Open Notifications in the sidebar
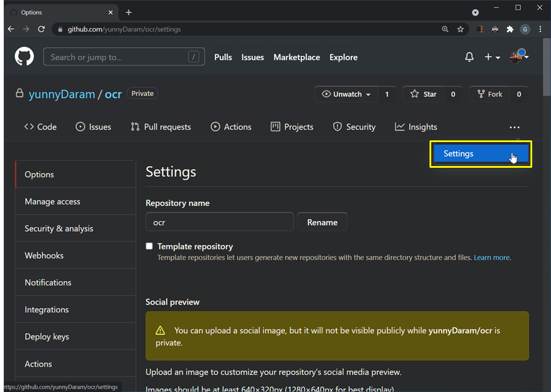This screenshot has height=392, width=551. [x=75, y=282]
